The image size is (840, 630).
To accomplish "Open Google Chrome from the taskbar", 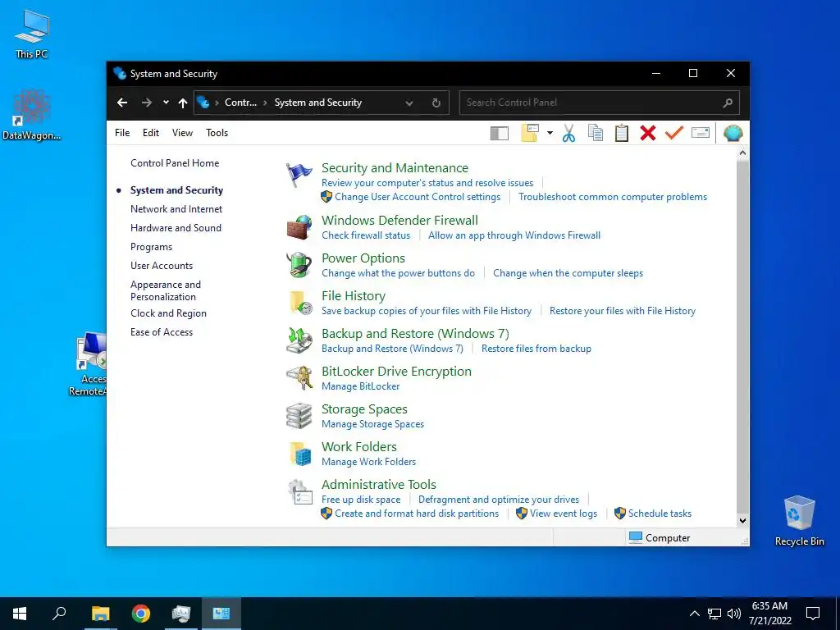I will pos(141,614).
